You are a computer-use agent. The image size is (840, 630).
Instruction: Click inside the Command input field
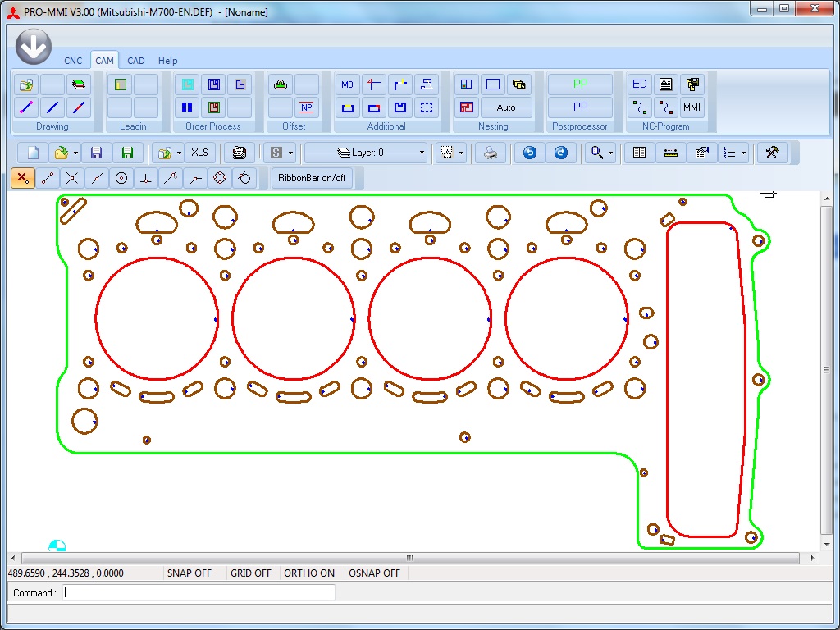point(199,593)
